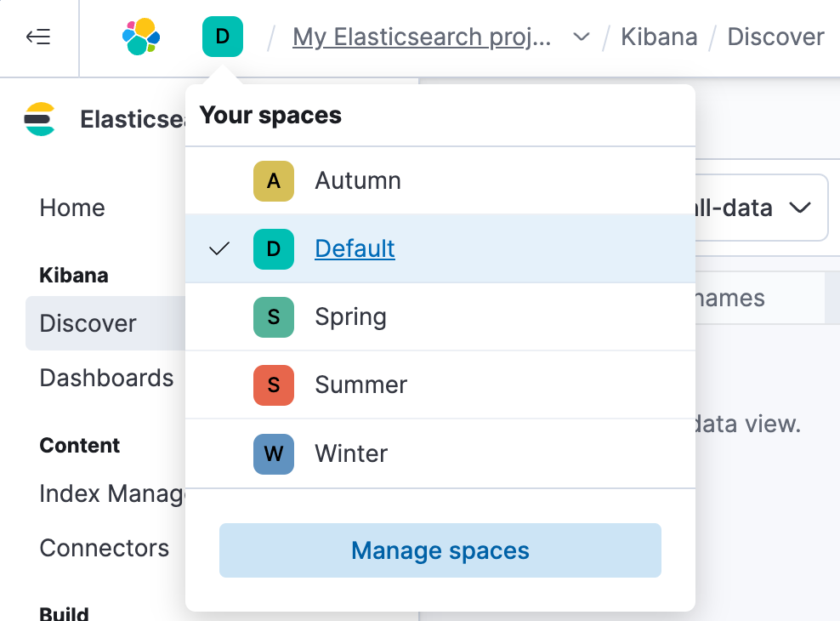Click the orange Summer space avatar
Screen dimensions: 840x621
coord(274,385)
